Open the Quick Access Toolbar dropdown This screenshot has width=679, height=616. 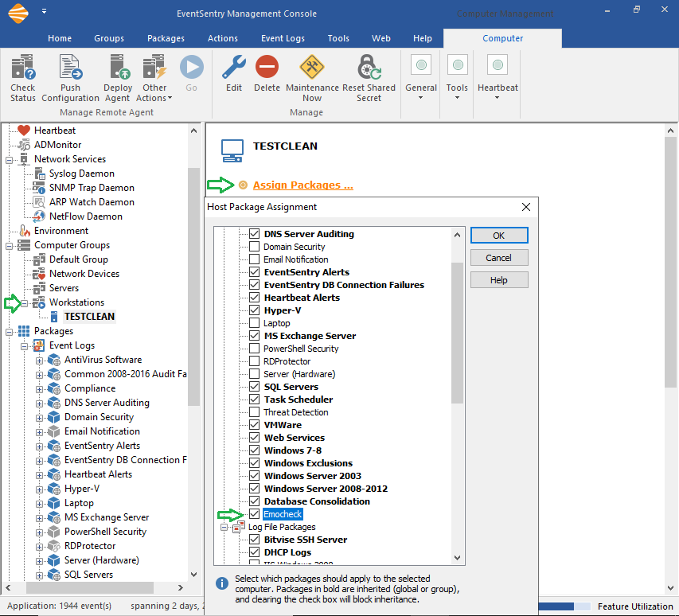pos(44,12)
